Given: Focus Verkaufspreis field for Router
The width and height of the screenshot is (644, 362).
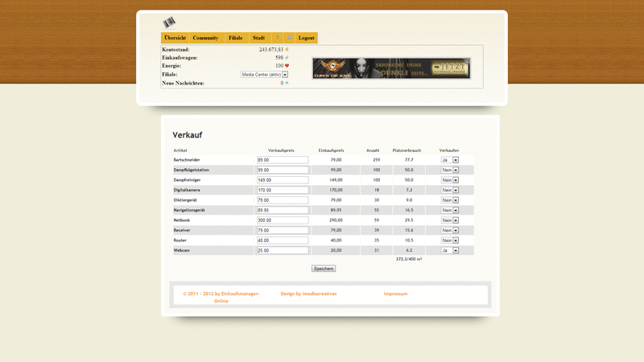Looking at the screenshot, I should tap(283, 241).
